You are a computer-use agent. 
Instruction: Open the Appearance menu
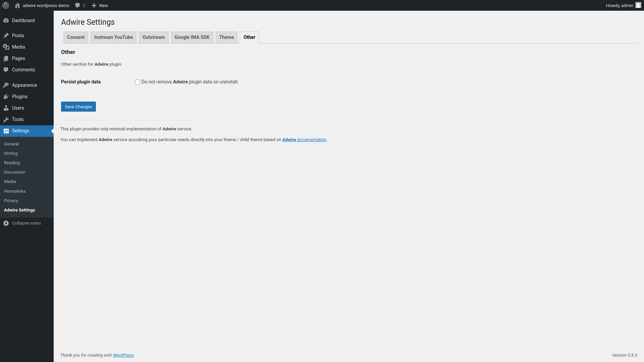tap(24, 85)
